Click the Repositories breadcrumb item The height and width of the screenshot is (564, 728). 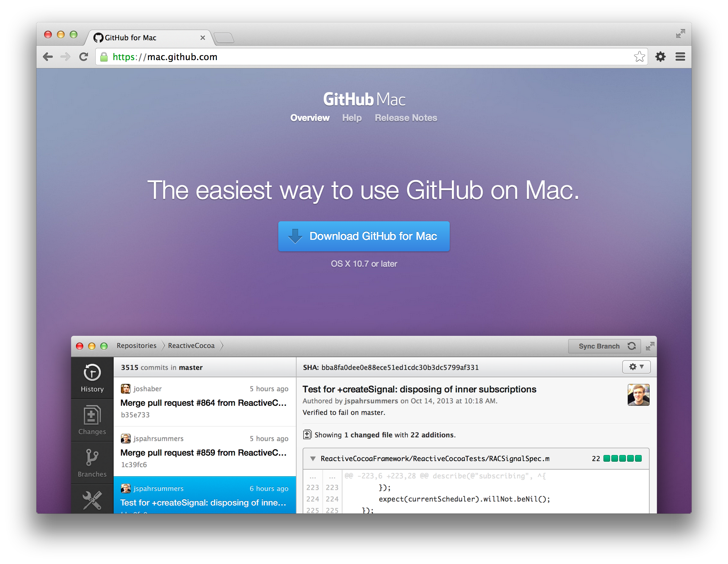(137, 346)
